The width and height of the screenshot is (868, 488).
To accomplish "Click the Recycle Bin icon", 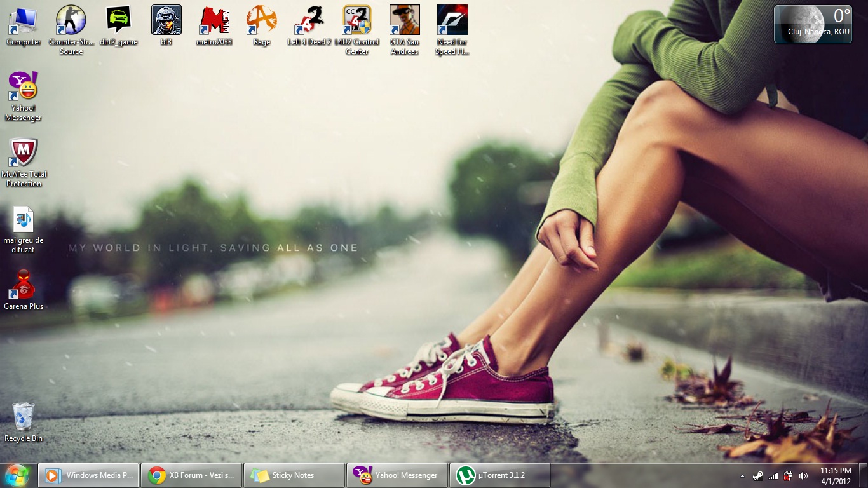I will click(x=24, y=417).
